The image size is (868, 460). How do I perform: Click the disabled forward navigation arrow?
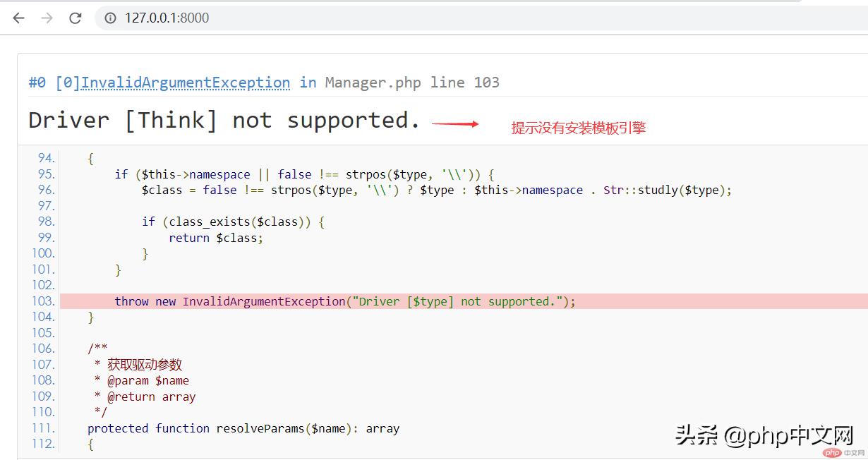click(45, 18)
